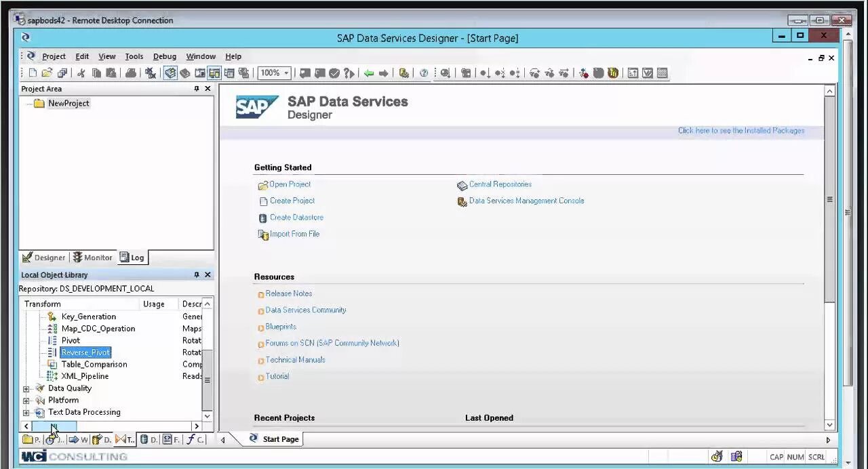Screen dimensions: 868x469
Task: Click the Release Notes link
Action: click(x=289, y=293)
